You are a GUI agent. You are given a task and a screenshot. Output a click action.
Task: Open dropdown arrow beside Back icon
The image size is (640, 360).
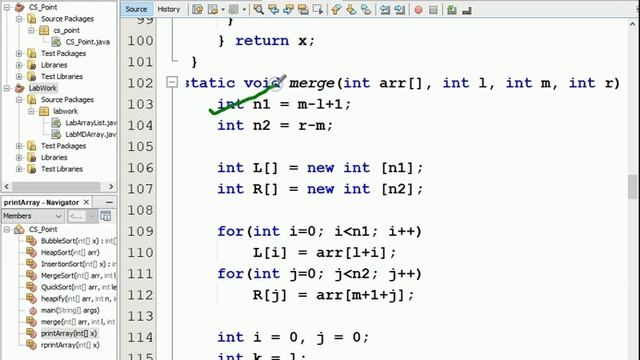point(223,9)
